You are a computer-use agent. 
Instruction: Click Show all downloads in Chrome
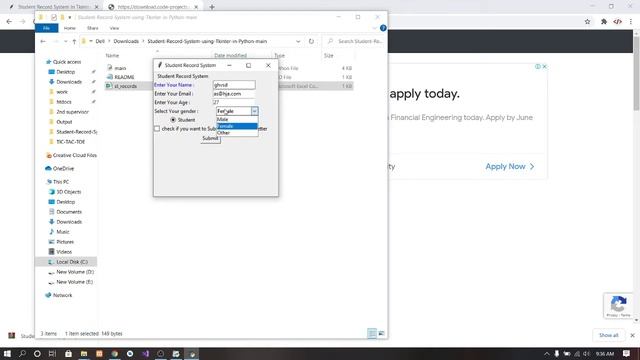pos(609,335)
